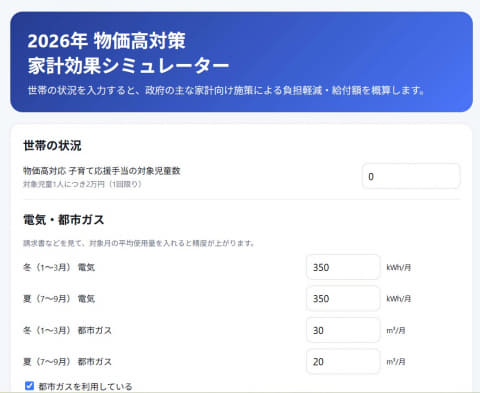Click the m³/月 unit beside summer gas
480x393 pixels.
(x=396, y=362)
